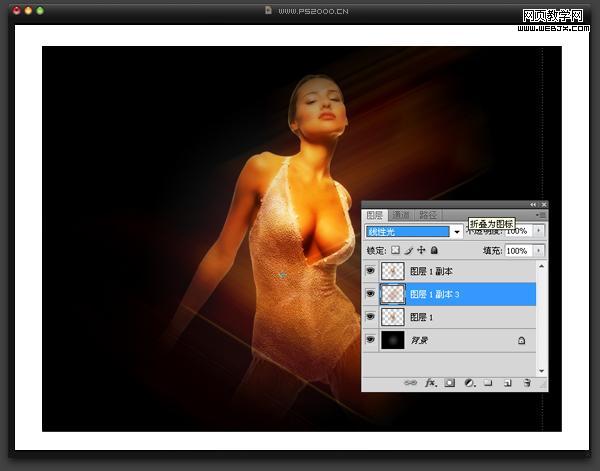600x471 pixels.
Task: Click the link layers chain icon
Action: pyautogui.click(x=411, y=383)
